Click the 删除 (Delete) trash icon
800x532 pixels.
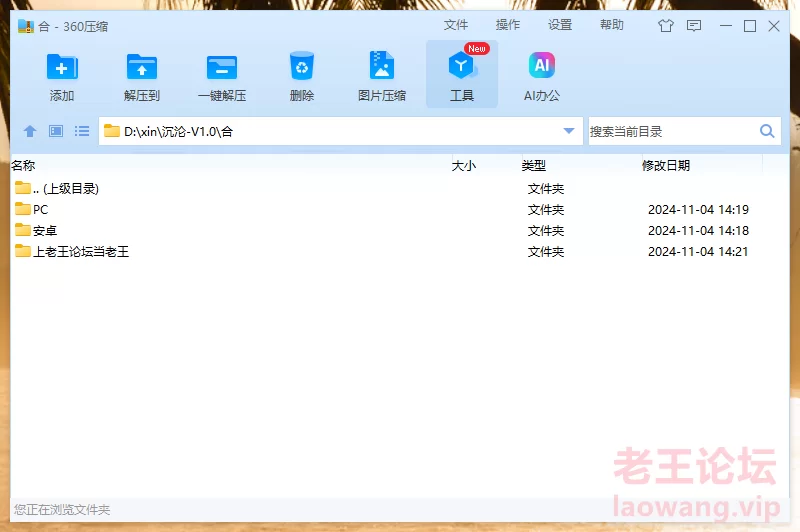click(302, 66)
